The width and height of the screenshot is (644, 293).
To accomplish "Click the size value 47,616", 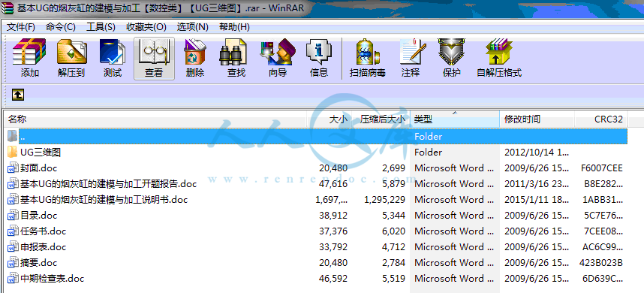I will [333, 184].
